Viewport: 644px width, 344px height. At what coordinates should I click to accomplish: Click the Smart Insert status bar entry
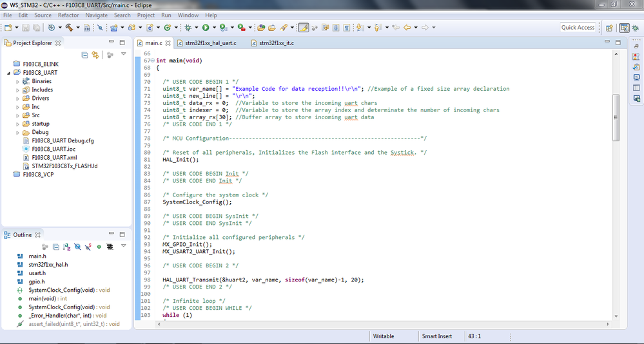pyautogui.click(x=437, y=336)
